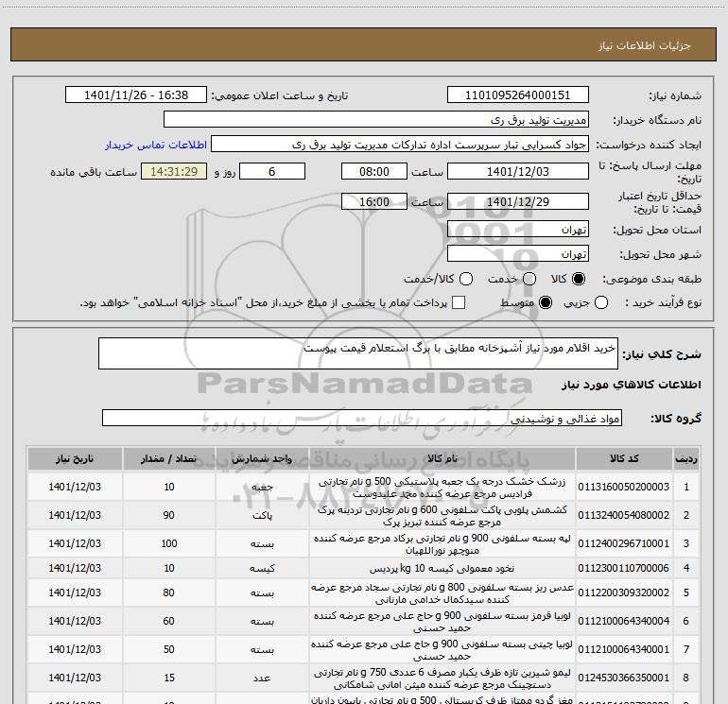Click the تاریخ نیاز column header
728x704 pixels.
75,459
